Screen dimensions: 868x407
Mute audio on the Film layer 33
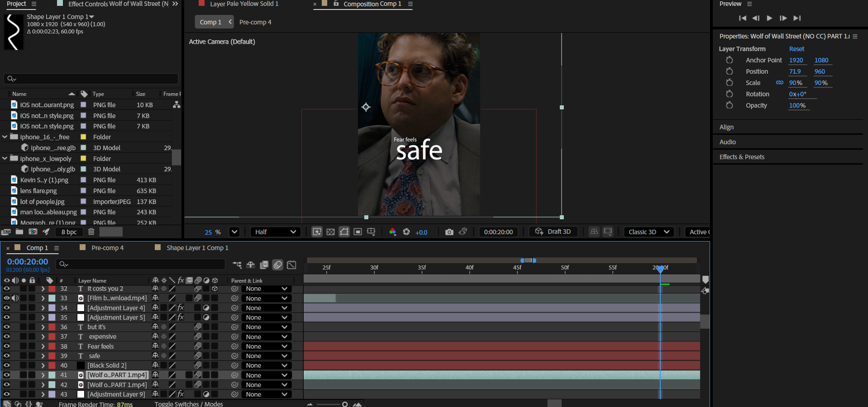click(x=15, y=298)
